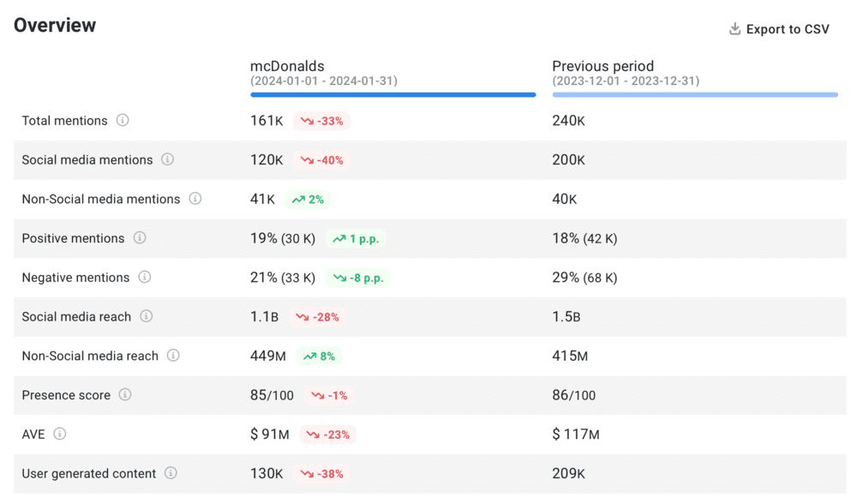The image size is (857, 504).
Task: Click the AVE info icon
Action: pos(60,434)
